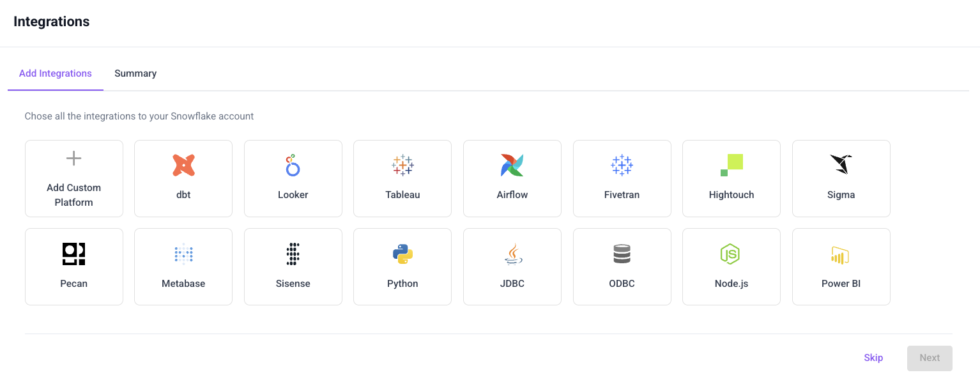Click the ODBC database icon

pos(622,254)
